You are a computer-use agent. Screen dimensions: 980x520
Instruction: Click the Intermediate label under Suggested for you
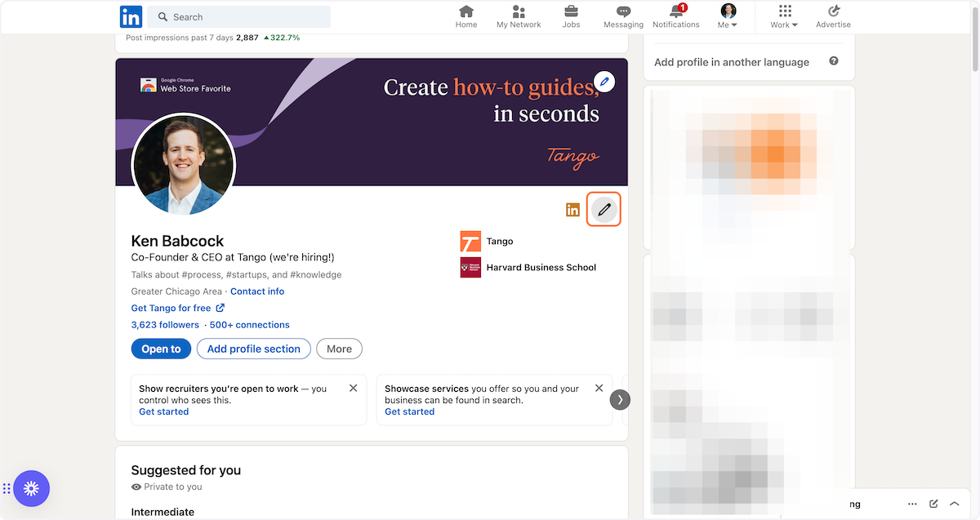tap(163, 512)
